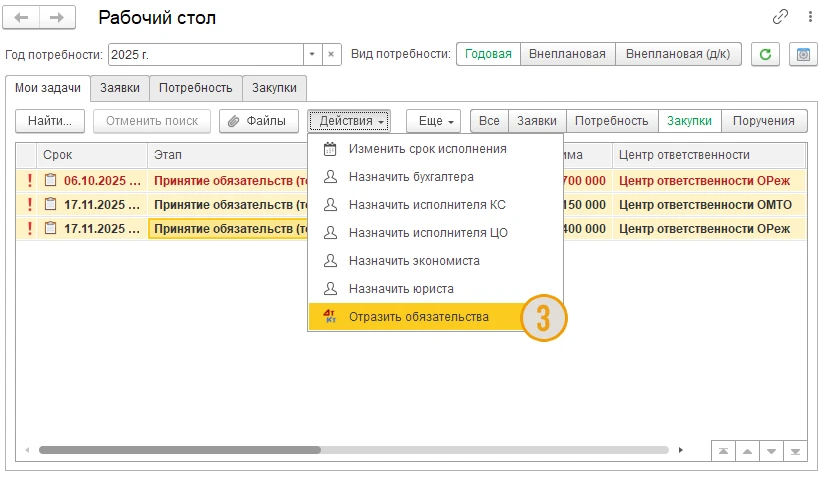Sort by Срок column header
The width and height of the screenshot is (825, 478).
(x=92, y=155)
